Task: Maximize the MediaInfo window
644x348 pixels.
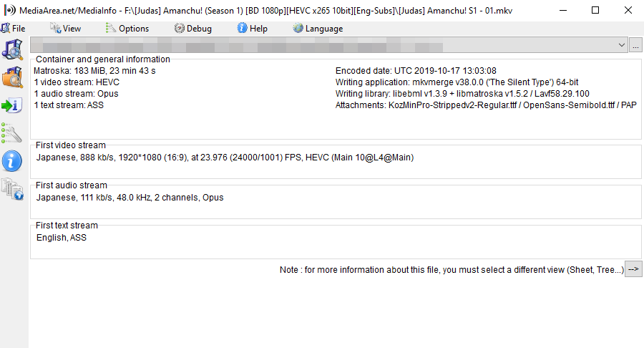Action: point(595,10)
